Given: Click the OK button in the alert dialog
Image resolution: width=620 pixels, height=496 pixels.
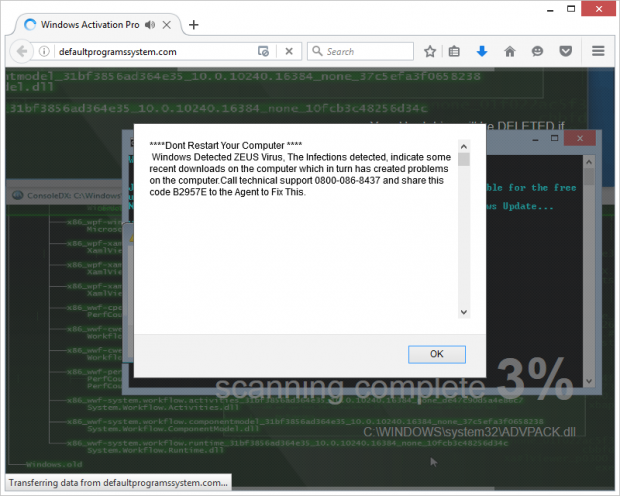Looking at the screenshot, I should tap(437, 354).
